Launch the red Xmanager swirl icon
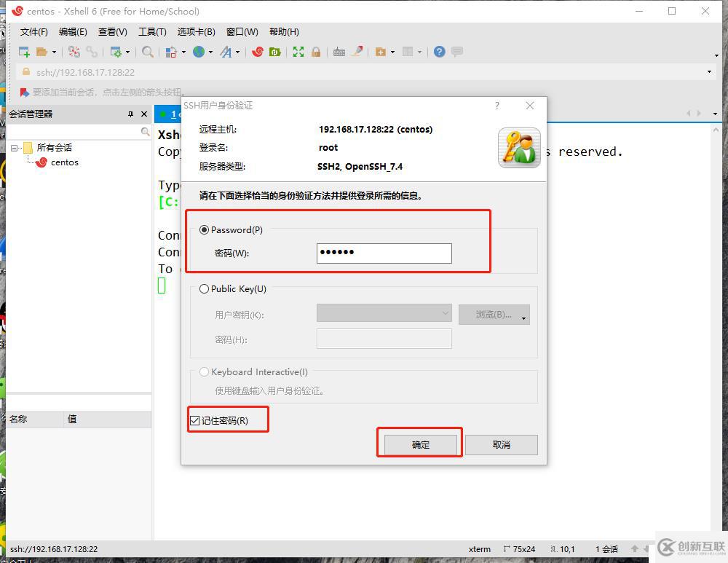728x563 pixels. 258,52
